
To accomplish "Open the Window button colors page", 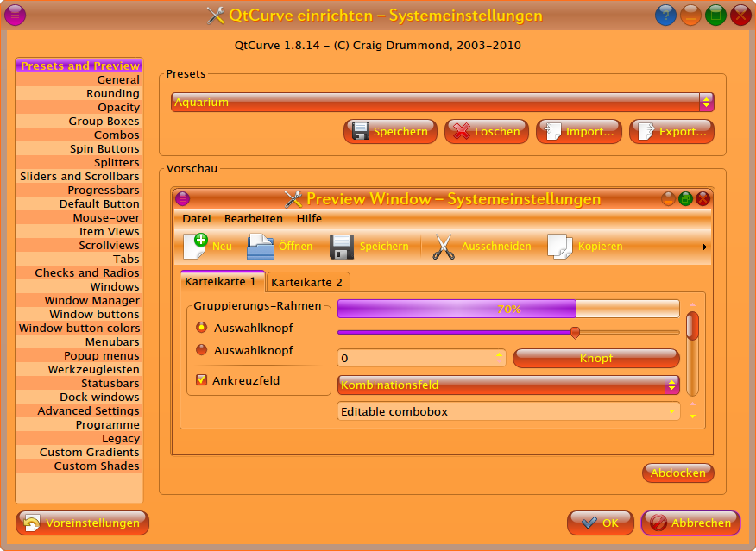I will click(x=79, y=328).
